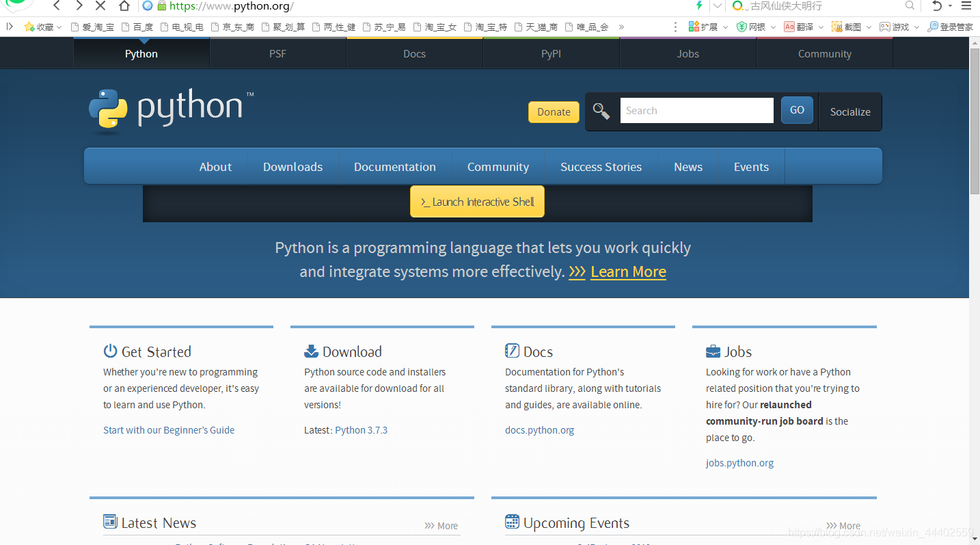
Task: Click the GO search button
Action: coord(797,110)
